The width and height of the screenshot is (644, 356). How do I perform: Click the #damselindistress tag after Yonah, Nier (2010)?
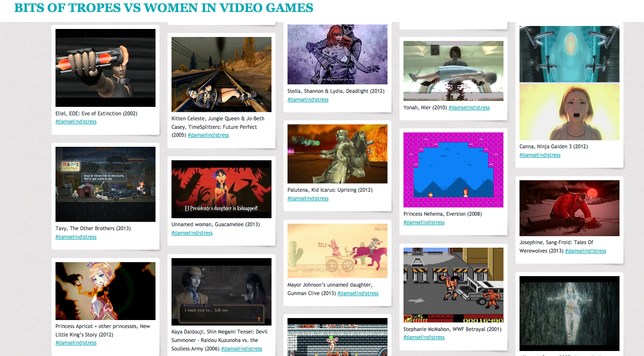pos(469,108)
